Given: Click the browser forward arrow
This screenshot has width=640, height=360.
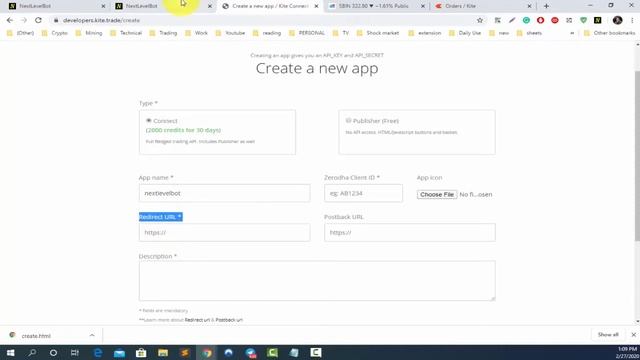Looking at the screenshot, I should point(24,20).
